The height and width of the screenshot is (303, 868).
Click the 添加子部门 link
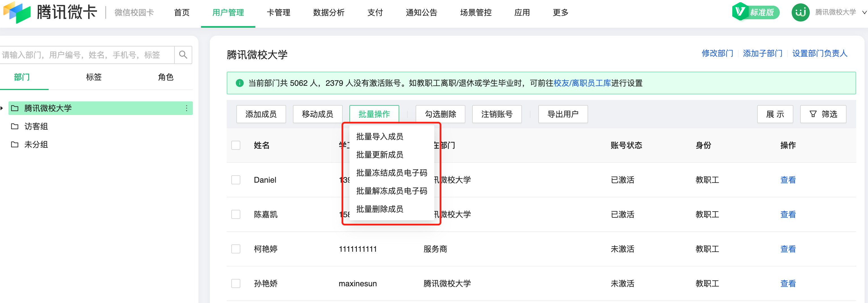click(763, 53)
